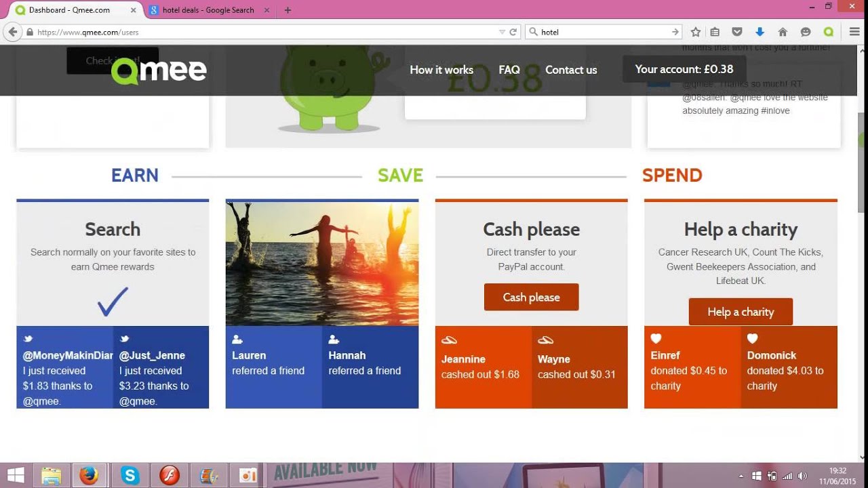Image resolution: width=868 pixels, height=488 pixels.
Task: Click Twitter bird above @Just_Jenne
Action: pyautogui.click(x=124, y=339)
